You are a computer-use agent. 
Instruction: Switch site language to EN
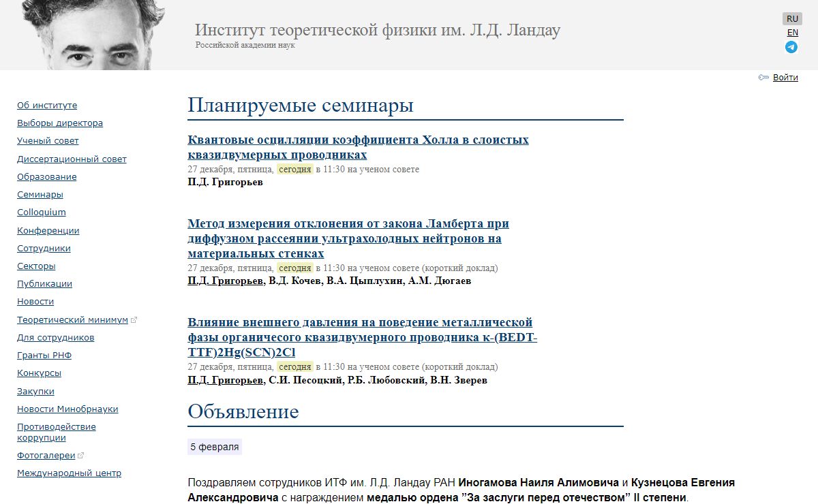793,33
